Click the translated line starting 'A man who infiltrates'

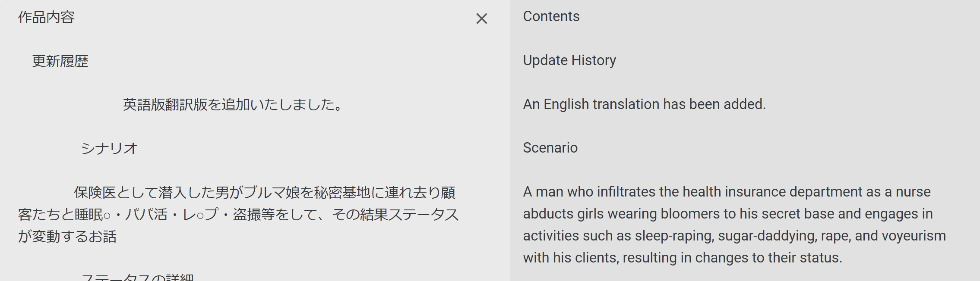pos(727,192)
